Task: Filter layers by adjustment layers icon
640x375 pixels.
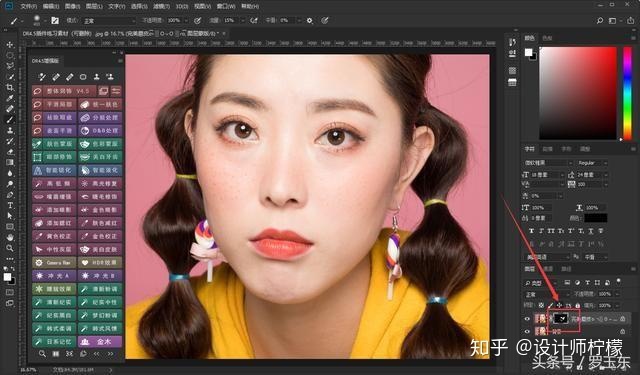Action: coord(577,282)
